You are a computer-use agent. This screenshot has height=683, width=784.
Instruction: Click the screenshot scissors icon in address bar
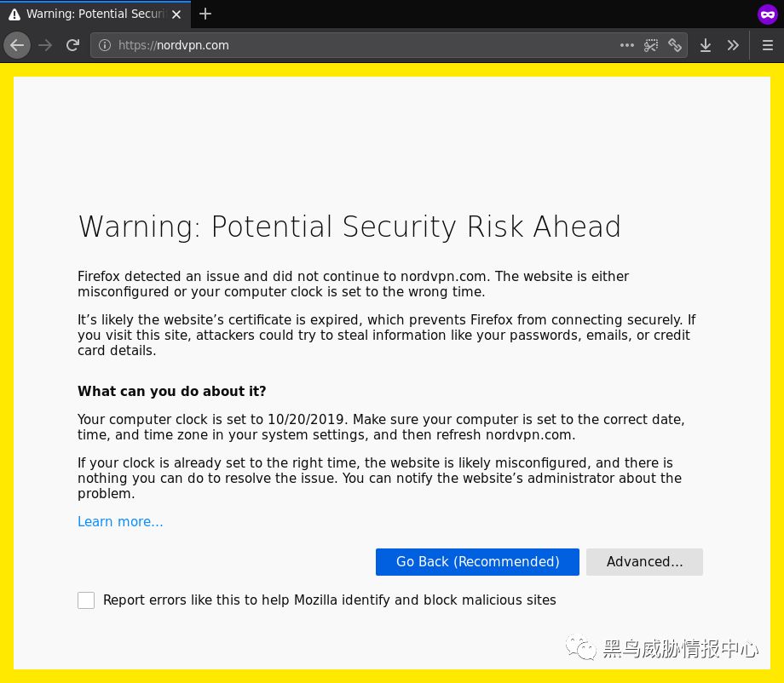pyautogui.click(x=650, y=45)
